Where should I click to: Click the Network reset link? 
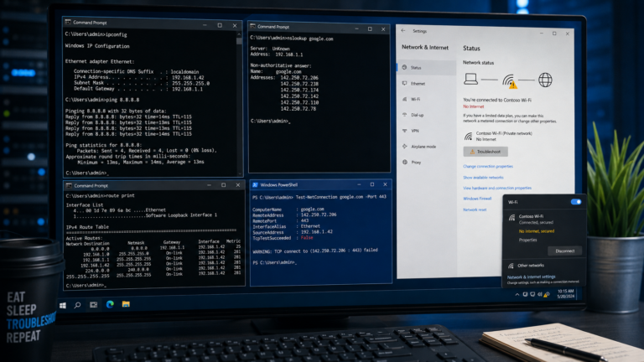[475, 209]
